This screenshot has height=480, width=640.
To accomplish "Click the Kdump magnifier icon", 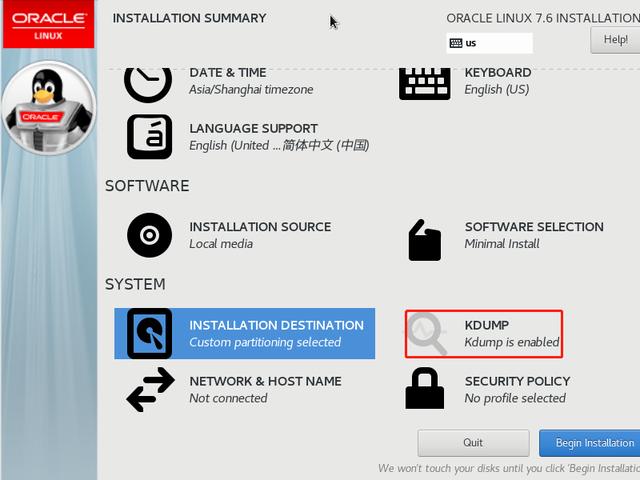I will [x=427, y=333].
